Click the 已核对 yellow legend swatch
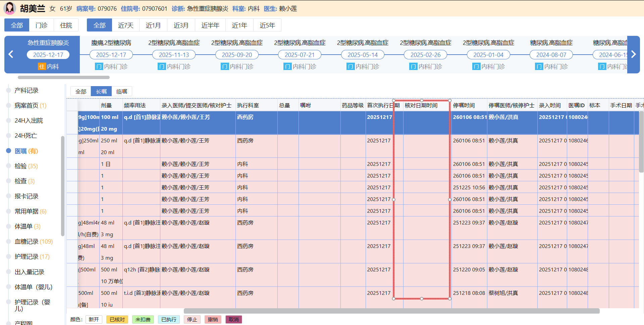 tap(117, 320)
